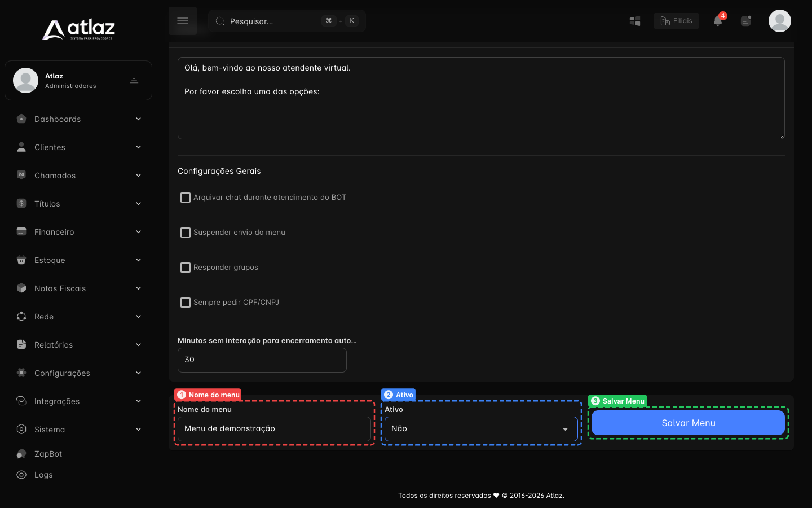
Task: Enable Arquivar chat durante atendimento do BOT
Action: coord(186,198)
